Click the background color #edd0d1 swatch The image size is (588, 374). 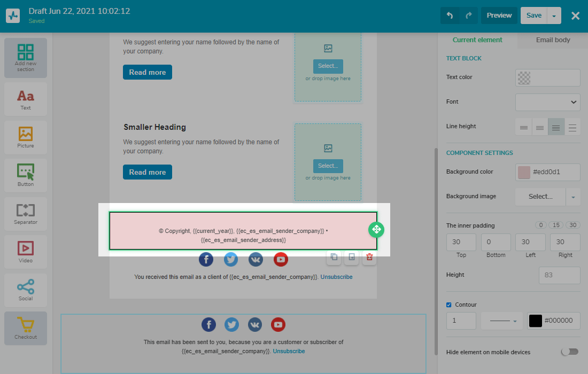pos(524,172)
